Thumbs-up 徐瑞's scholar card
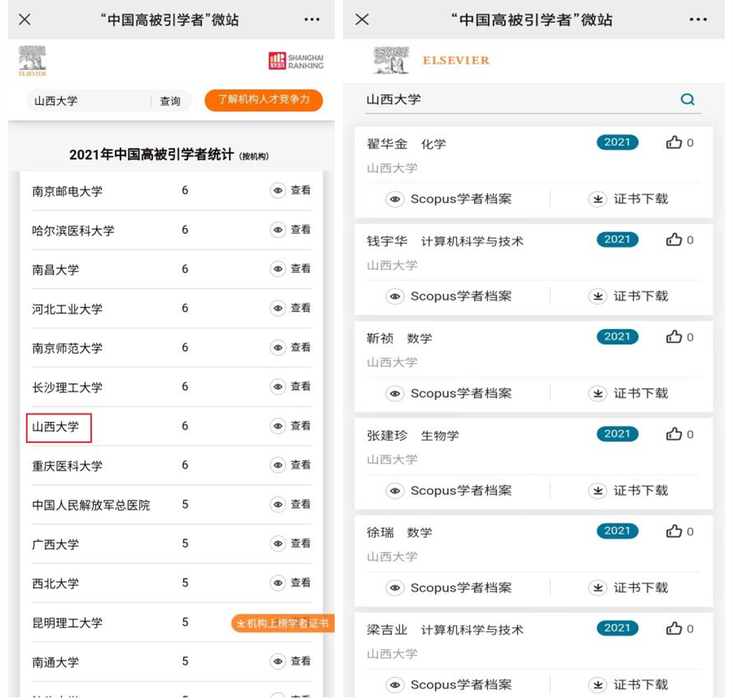 click(x=674, y=531)
